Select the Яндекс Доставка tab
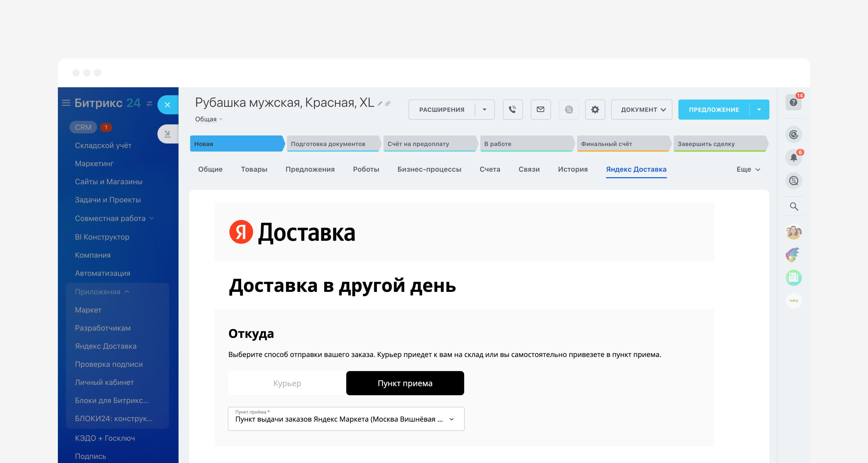The image size is (868, 463). tap(636, 169)
